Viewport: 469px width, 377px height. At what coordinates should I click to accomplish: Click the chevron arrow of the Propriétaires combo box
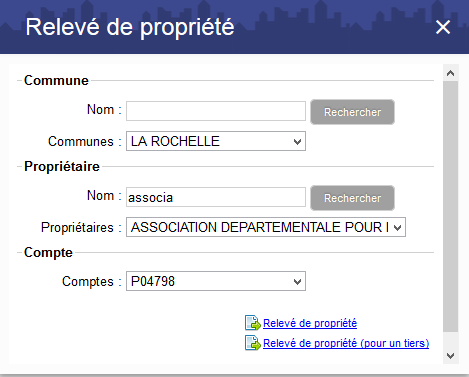point(397,228)
